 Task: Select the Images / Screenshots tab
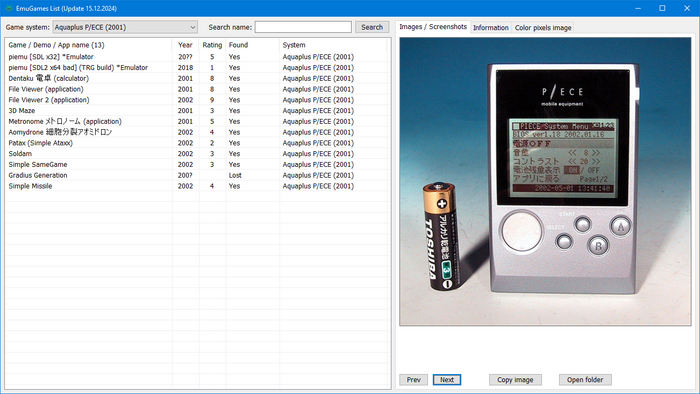click(433, 27)
